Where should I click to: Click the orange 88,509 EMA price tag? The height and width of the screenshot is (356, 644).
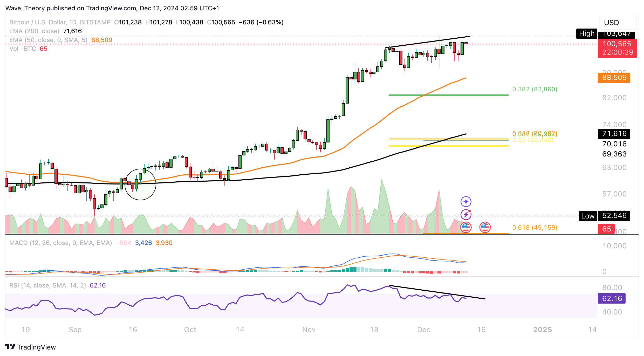click(614, 78)
